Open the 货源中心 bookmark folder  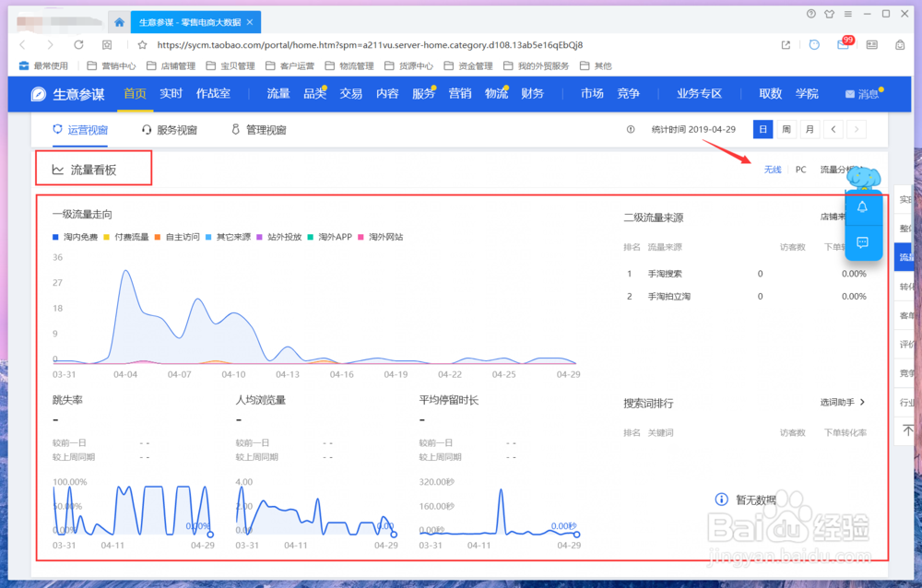408,65
